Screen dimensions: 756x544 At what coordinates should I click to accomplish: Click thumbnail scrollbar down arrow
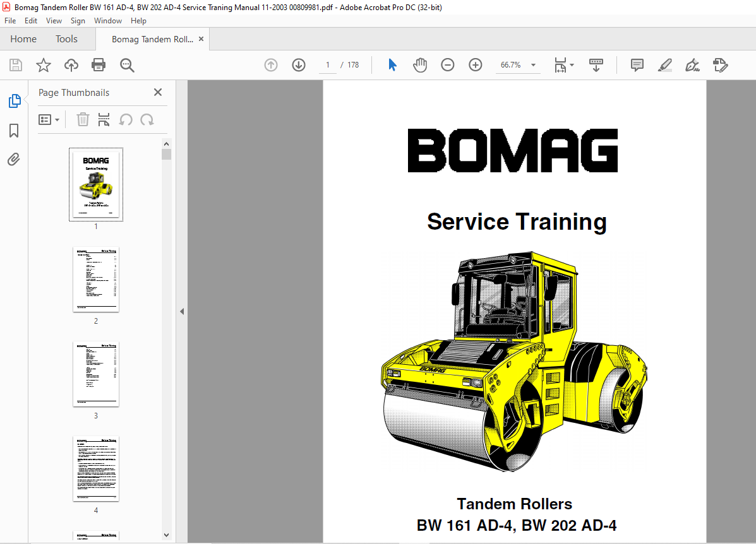[166, 535]
